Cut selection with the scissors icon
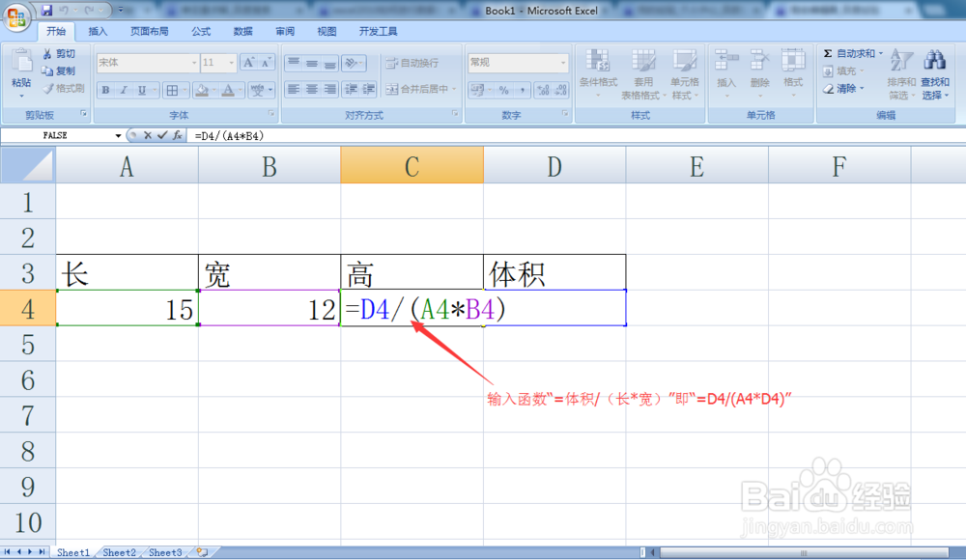Screen dimensions: 966x560 coord(59,54)
